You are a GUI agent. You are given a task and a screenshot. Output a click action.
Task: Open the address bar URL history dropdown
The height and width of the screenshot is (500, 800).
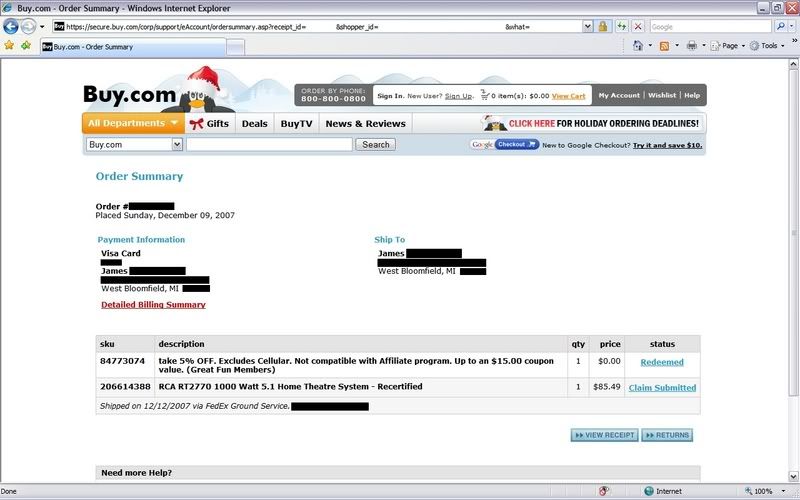tap(588, 27)
